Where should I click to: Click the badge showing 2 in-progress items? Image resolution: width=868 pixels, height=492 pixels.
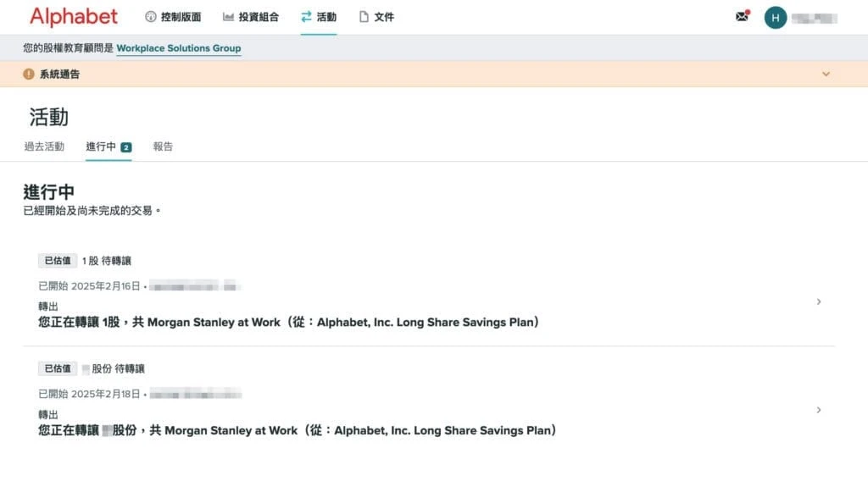pos(126,147)
